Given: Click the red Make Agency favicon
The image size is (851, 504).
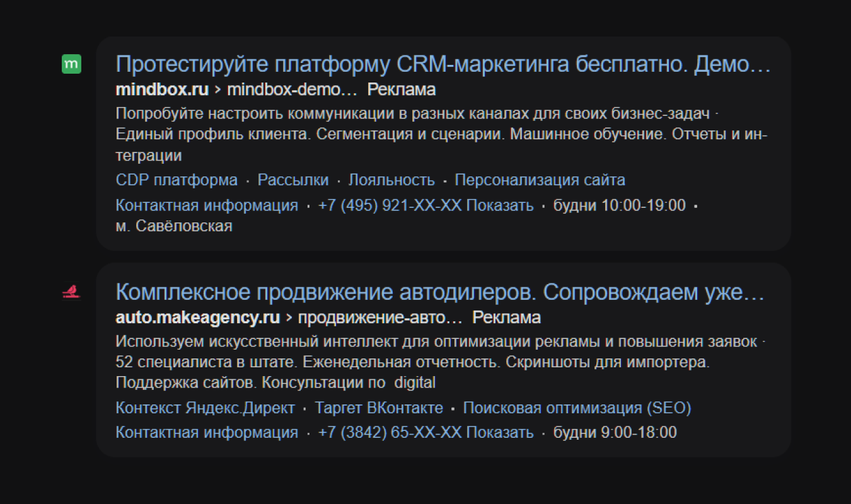Looking at the screenshot, I should coord(71,292).
